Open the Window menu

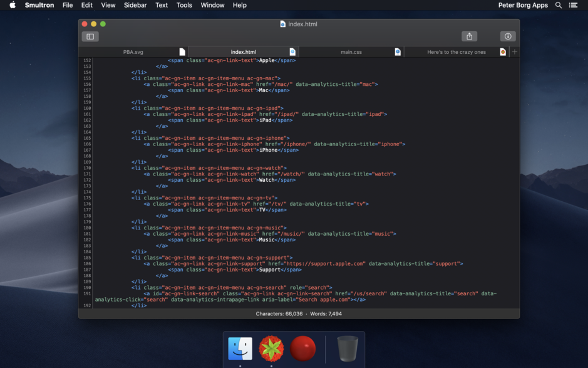pyautogui.click(x=212, y=5)
